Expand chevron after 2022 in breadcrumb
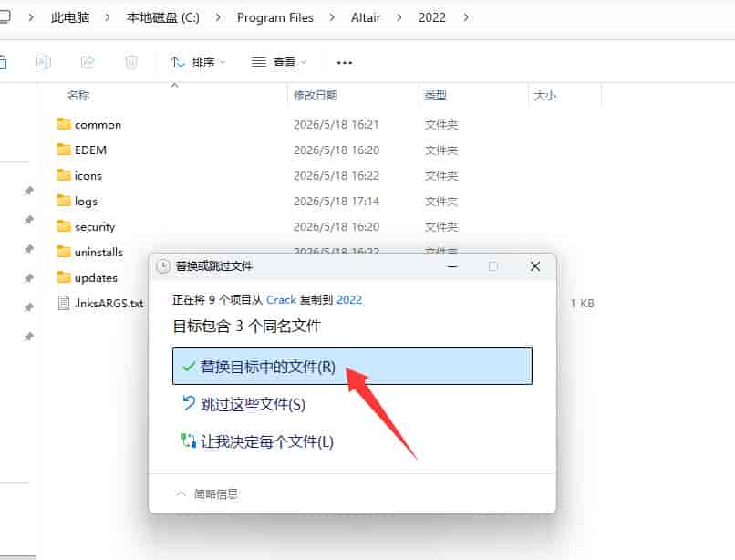 click(466, 17)
